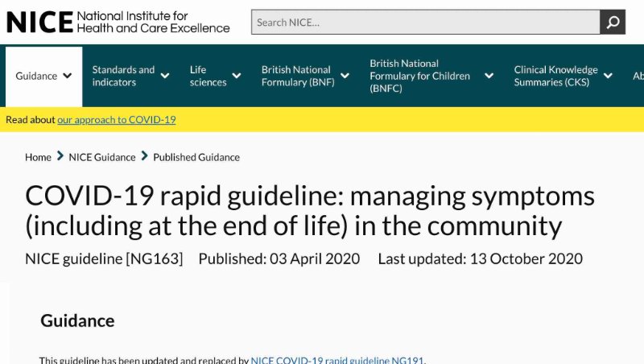Click the search magnifier button

(x=613, y=23)
